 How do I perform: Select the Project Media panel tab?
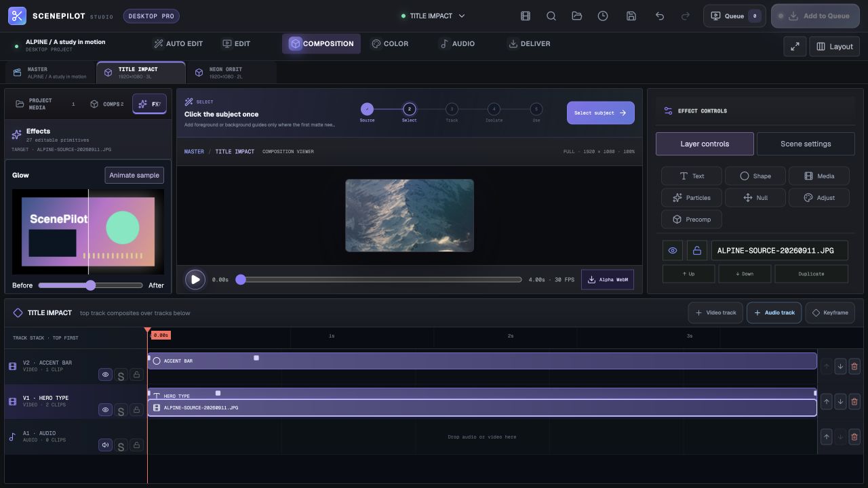pyautogui.click(x=45, y=104)
